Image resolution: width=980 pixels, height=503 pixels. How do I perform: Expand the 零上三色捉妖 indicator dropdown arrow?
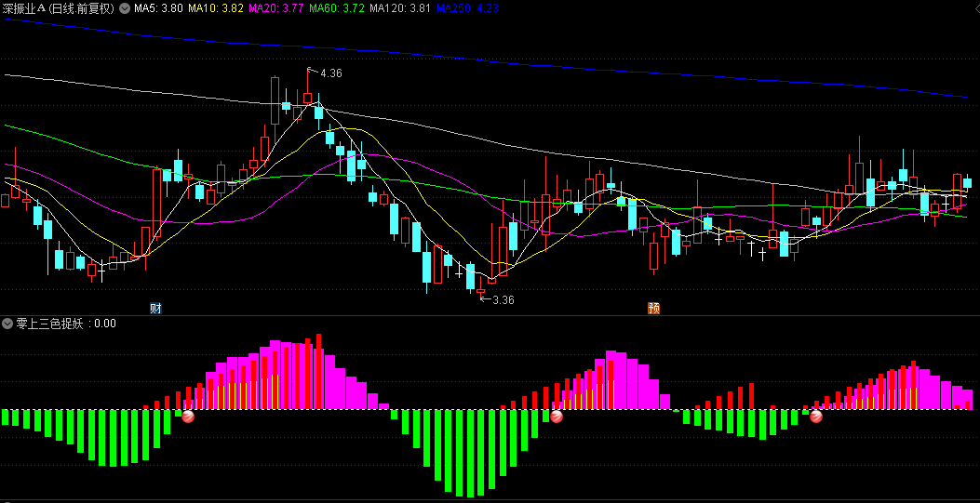pos(7,324)
